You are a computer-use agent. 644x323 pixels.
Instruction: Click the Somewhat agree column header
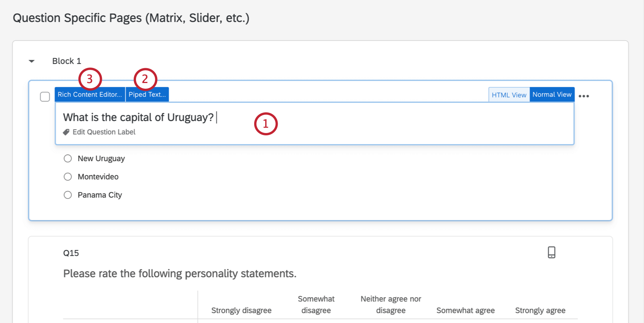[x=465, y=310]
